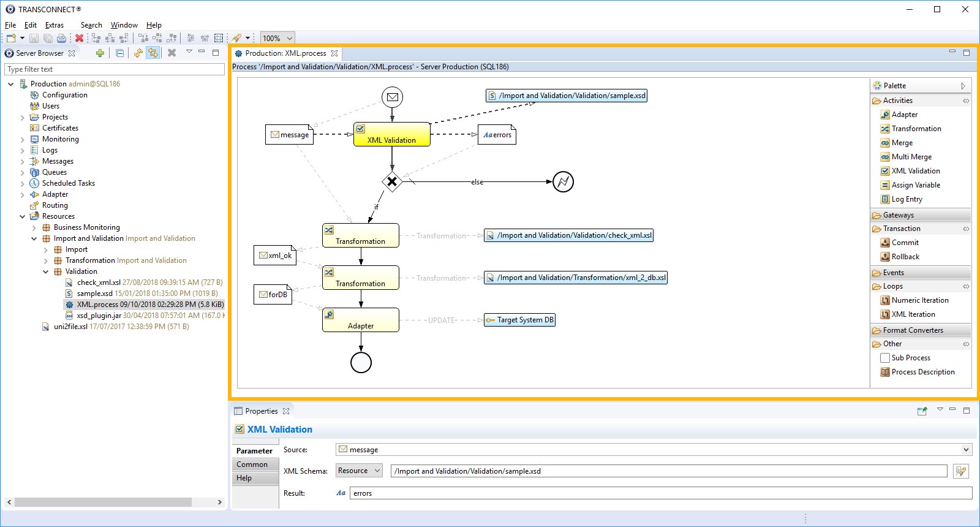This screenshot has width=980, height=527.
Task: Open the Window menu
Action: (124, 25)
